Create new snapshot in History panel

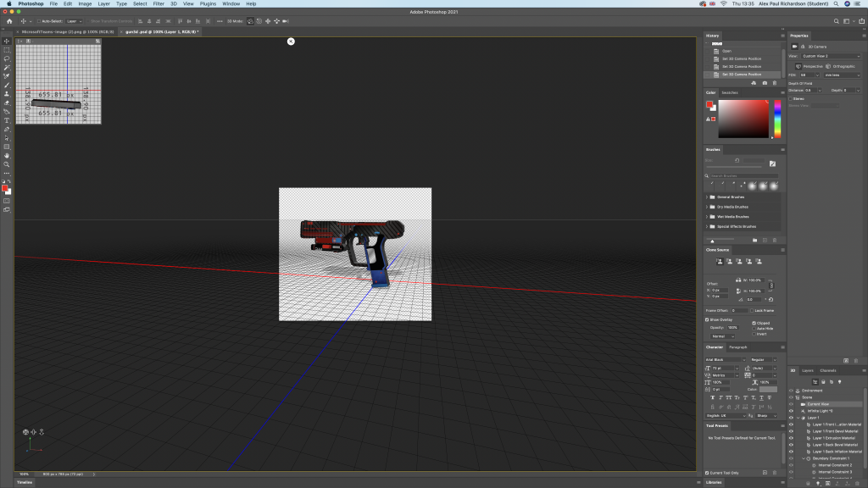click(765, 83)
